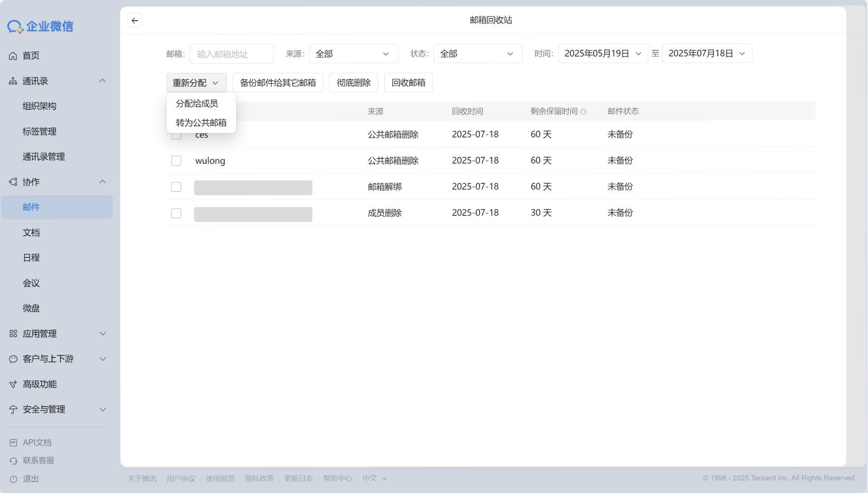This screenshot has width=868, height=493.
Task: Click the info icon beside 剩余保留时间
Action: click(x=583, y=111)
